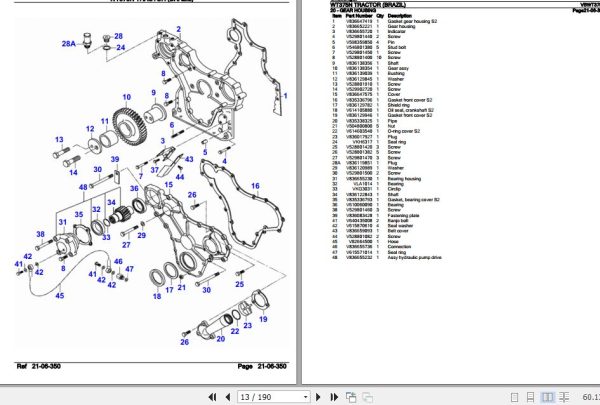Click the 'Qty' column header
This screenshot has height=405, width=600.
[x=380, y=16]
